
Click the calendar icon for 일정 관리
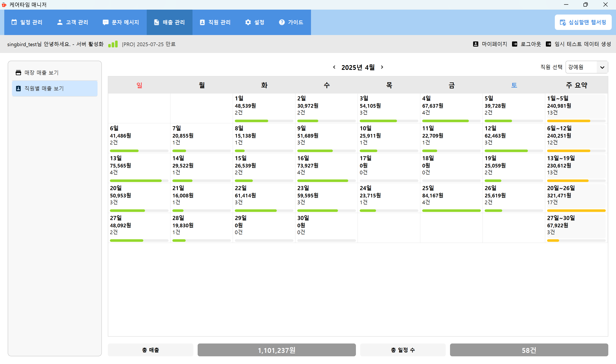click(14, 22)
